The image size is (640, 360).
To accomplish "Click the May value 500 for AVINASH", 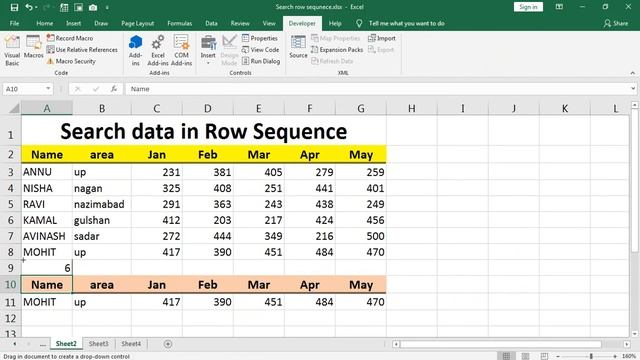I will 361,236.
